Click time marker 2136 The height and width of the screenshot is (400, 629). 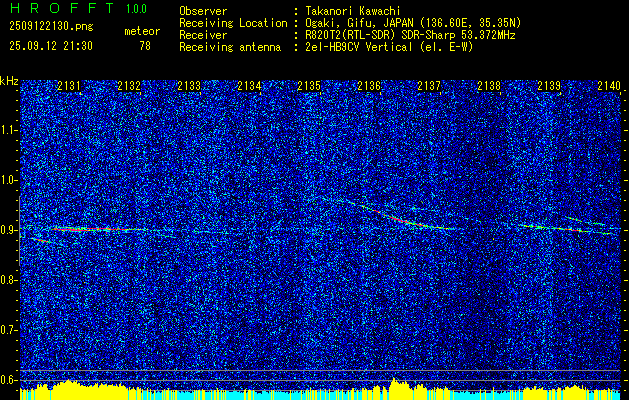pos(369,86)
